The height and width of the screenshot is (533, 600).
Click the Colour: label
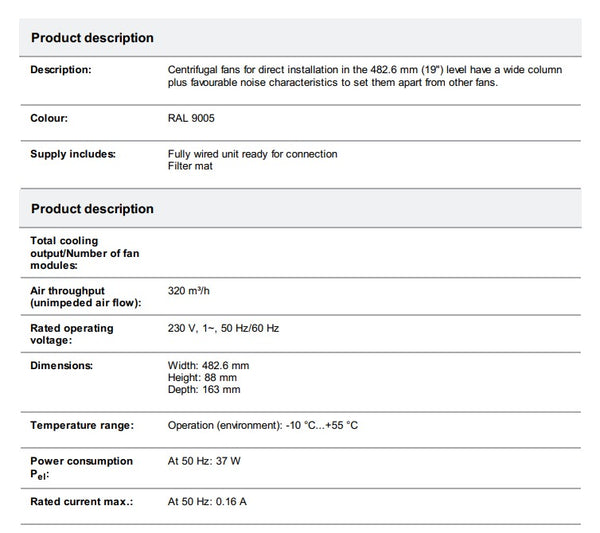tap(49, 118)
